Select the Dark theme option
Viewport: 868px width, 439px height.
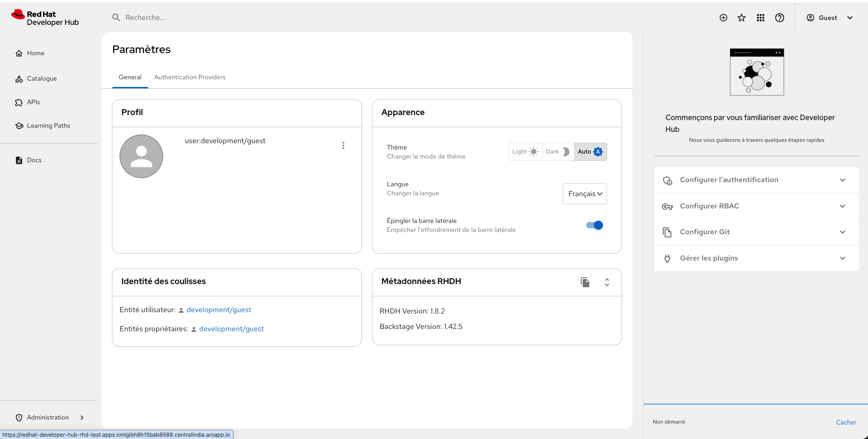(x=558, y=152)
